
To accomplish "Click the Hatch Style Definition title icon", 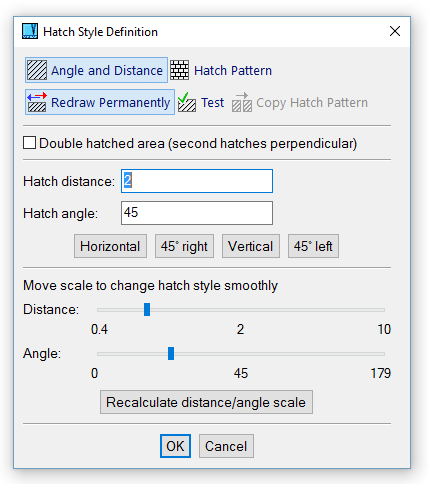I will 30,31.
